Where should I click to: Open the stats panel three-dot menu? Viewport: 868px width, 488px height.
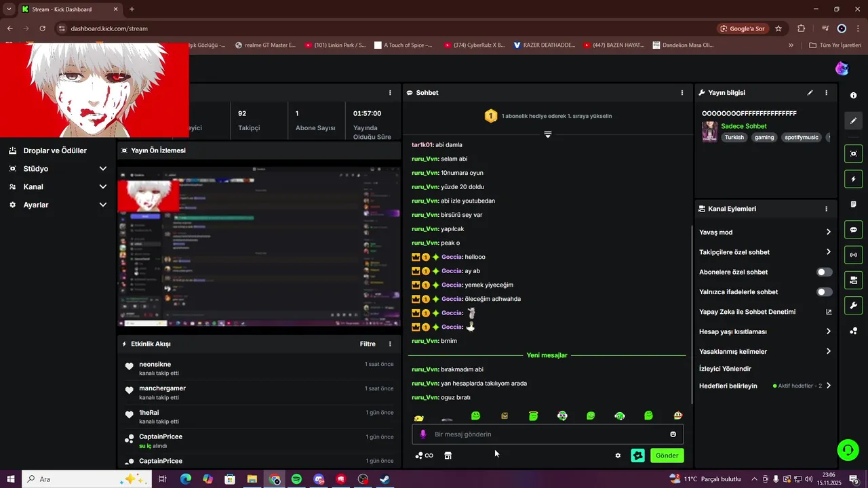pos(390,93)
